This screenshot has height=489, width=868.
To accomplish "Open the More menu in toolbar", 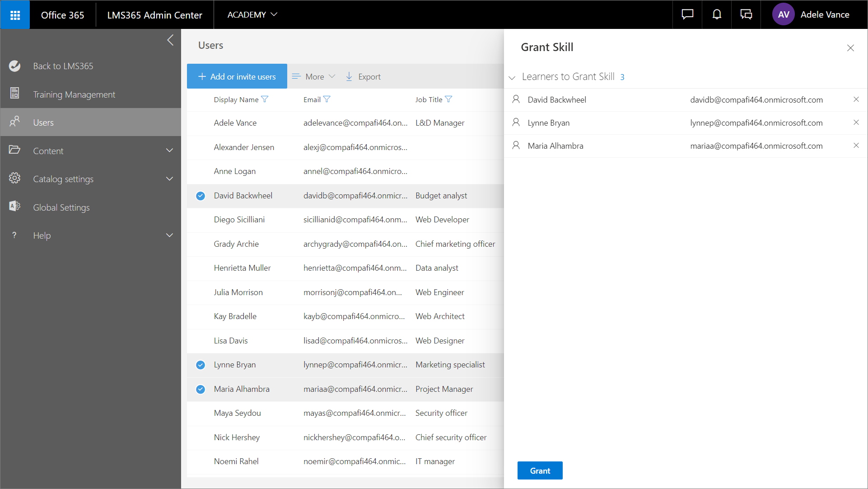I will click(x=314, y=76).
